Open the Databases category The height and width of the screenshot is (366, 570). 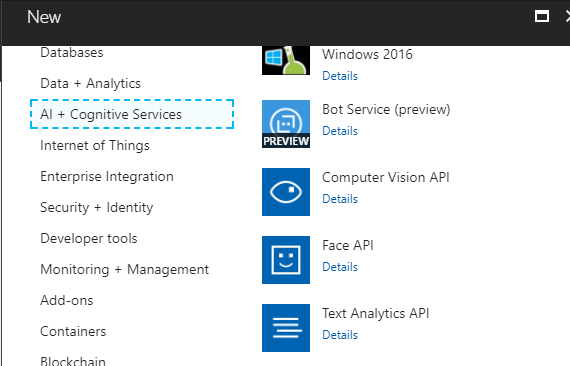72,53
